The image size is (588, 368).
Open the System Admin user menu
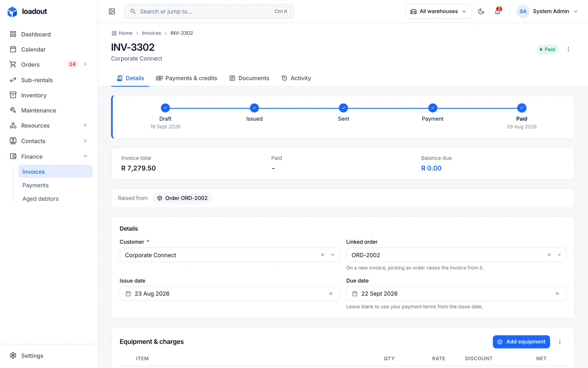pos(547,11)
